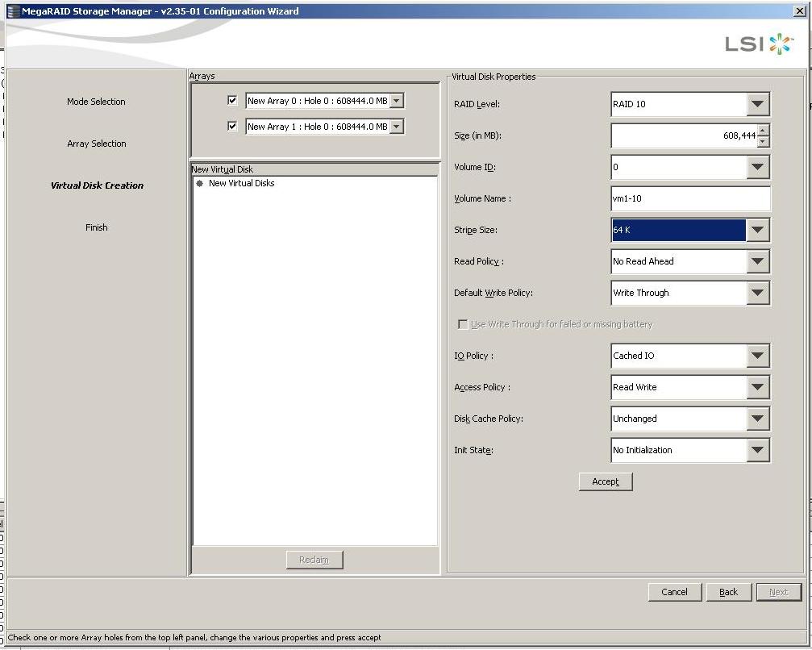This screenshot has width=812, height=650.
Task: Click the Volume Name text field
Action: pyautogui.click(x=690, y=198)
